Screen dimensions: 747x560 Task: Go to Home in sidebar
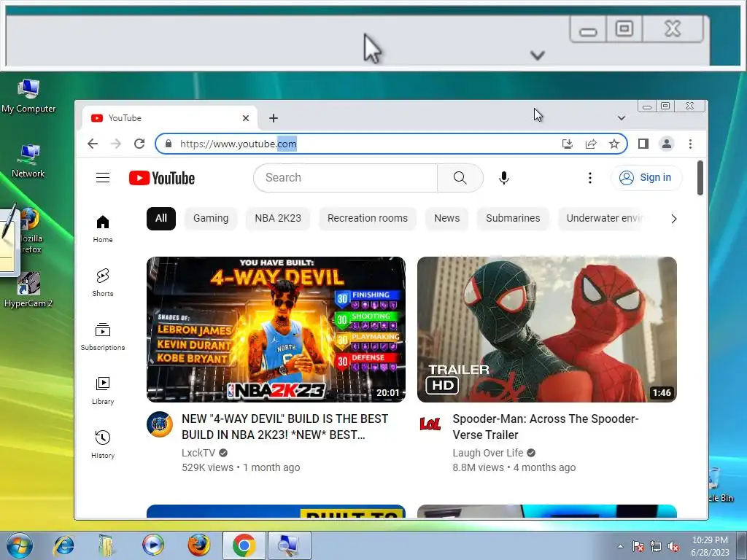coord(103,229)
